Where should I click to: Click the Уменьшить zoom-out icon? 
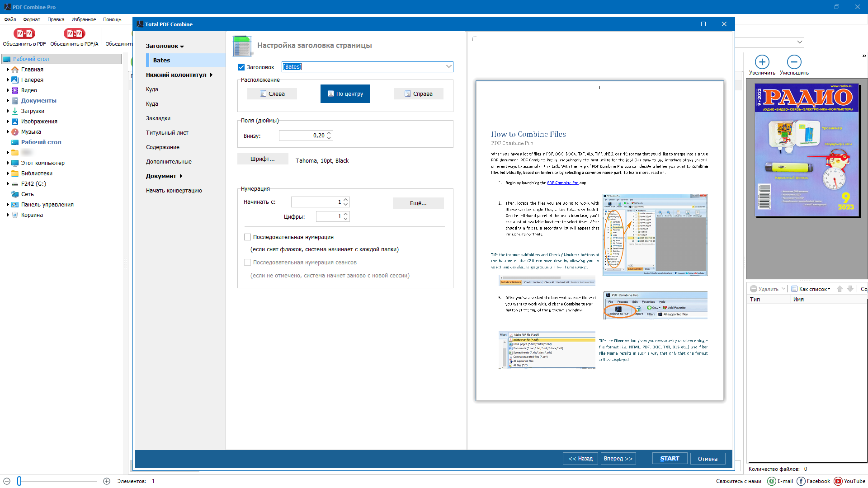(794, 62)
